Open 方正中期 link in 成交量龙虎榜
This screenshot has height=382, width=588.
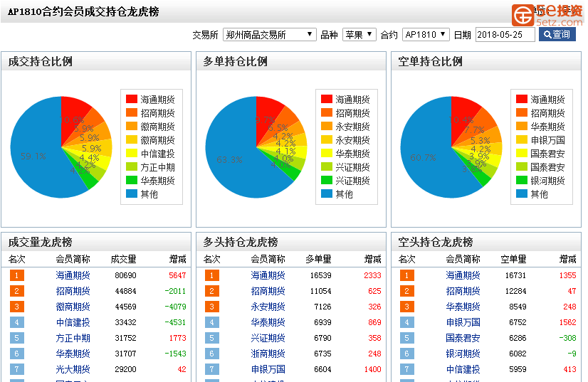coord(73,338)
